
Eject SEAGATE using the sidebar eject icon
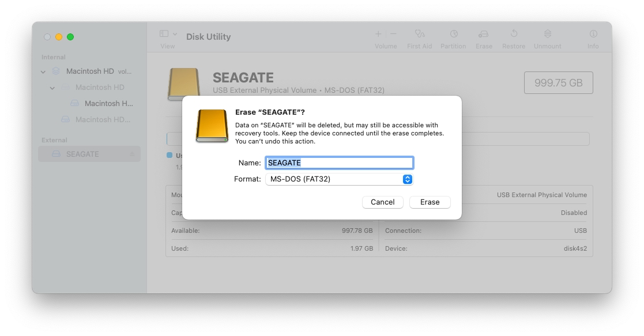click(132, 154)
